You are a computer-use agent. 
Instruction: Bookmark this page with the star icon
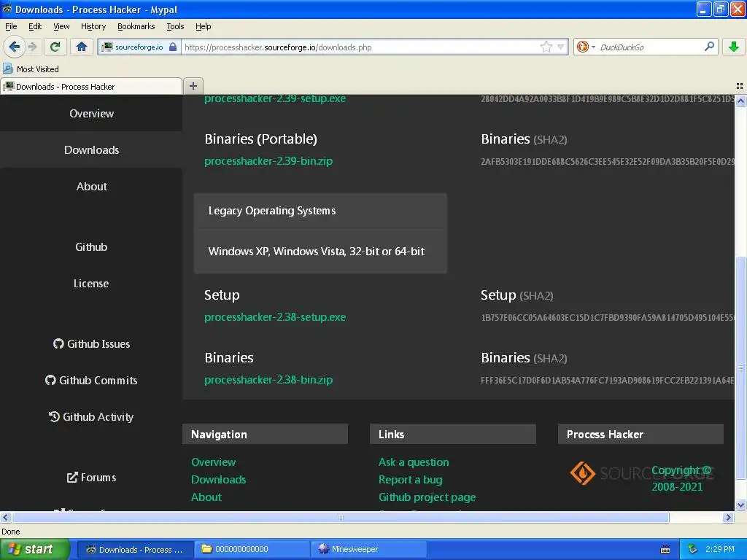[x=546, y=47]
